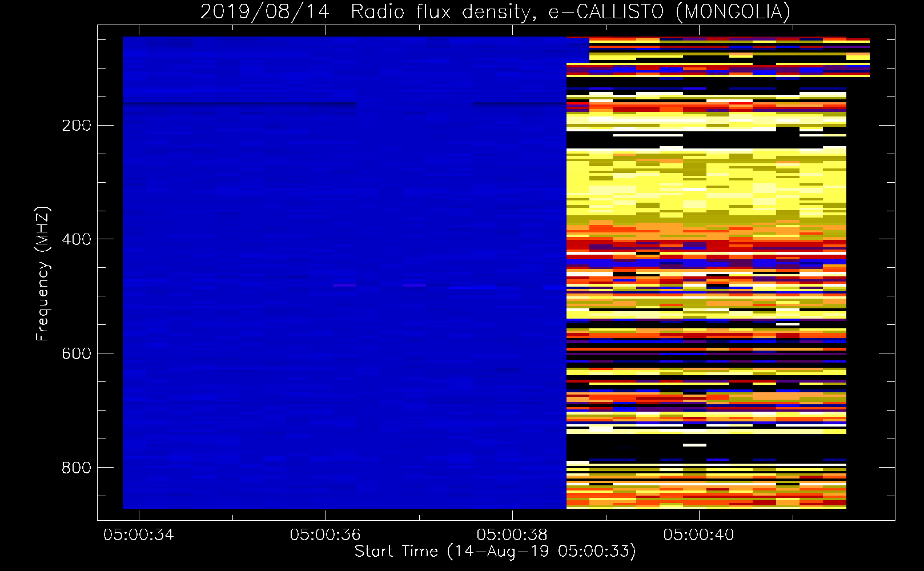Click the 05:00:40 time tick label
This screenshot has width=924, height=571.
[699, 534]
